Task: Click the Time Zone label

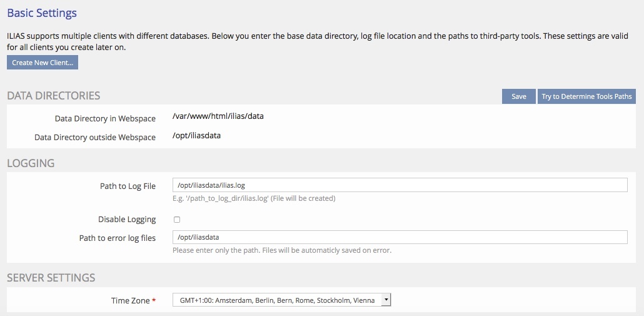Action: [130, 301]
